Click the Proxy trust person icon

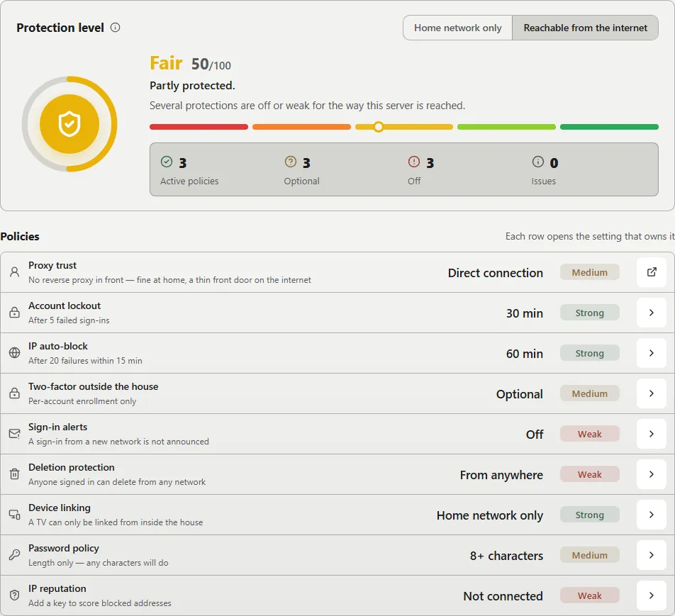(15, 272)
